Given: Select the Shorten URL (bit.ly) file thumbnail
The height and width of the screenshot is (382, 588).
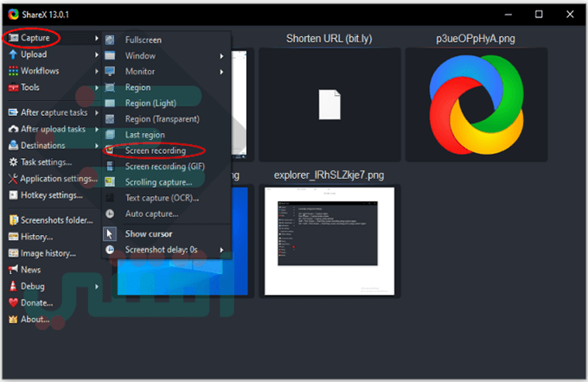Looking at the screenshot, I should tap(329, 105).
